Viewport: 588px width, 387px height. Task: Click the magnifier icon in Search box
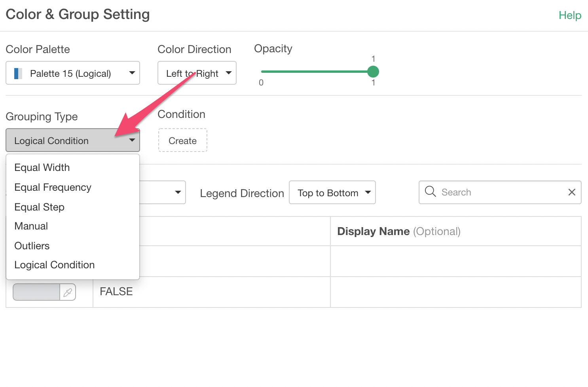coord(430,192)
